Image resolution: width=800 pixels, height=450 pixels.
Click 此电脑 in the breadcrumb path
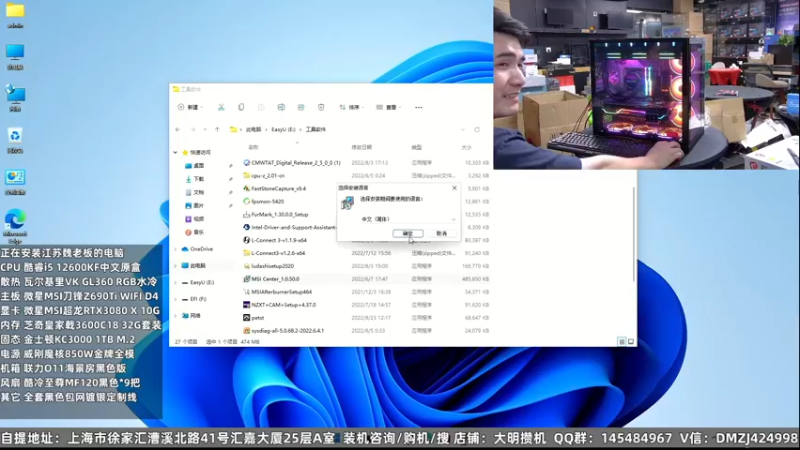click(x=254, y=130)
